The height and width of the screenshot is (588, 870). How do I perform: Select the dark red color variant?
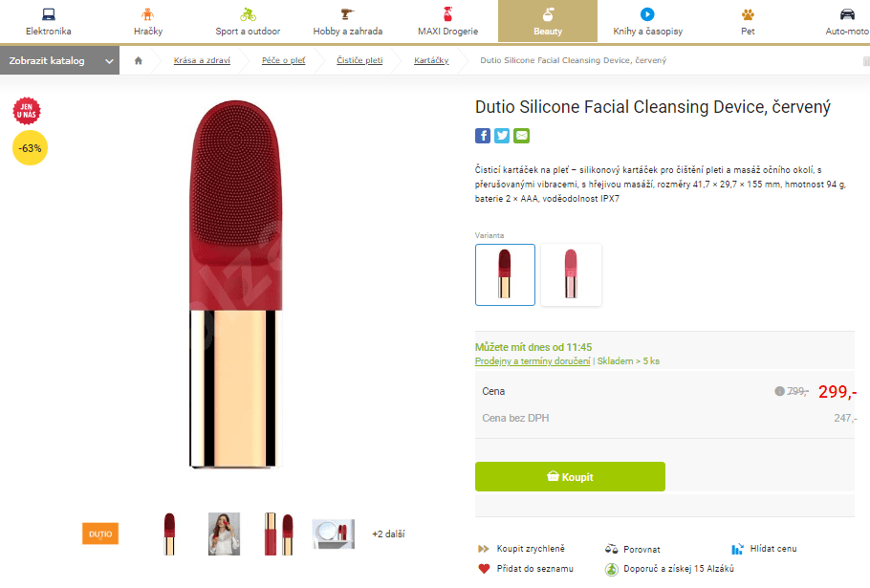coord(505,274)
